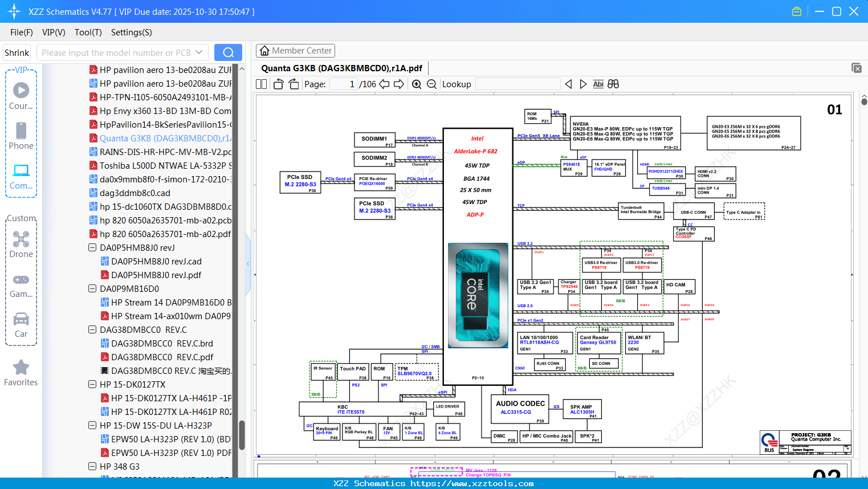
Task: Rotate the page counterclockwise
Action: pos(278,84)
